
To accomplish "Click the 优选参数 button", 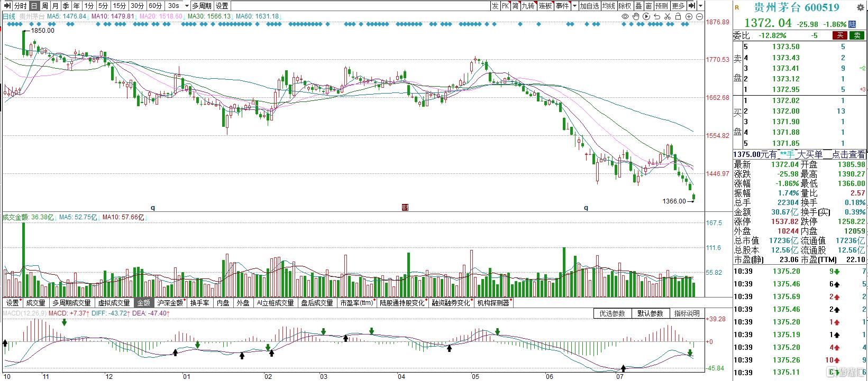I will [612, 313].
